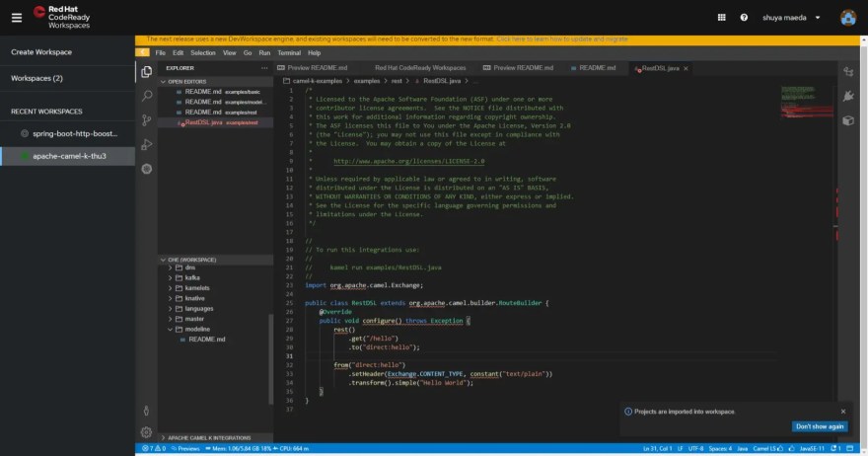Close the RestDSL.java tab
The image size is (868, 456).
[686, 69]
